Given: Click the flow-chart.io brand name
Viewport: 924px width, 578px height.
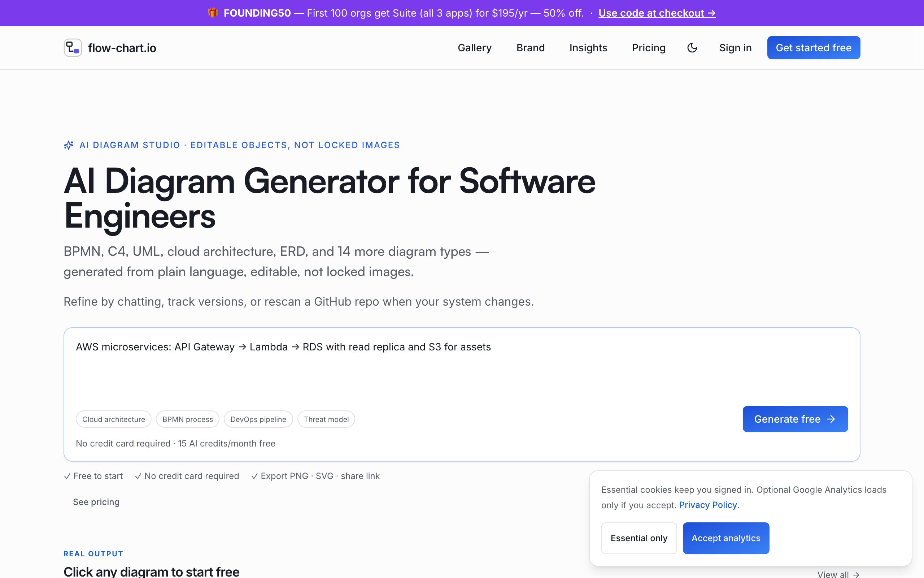Looking at the screenshot, I should tap(122, 48).
